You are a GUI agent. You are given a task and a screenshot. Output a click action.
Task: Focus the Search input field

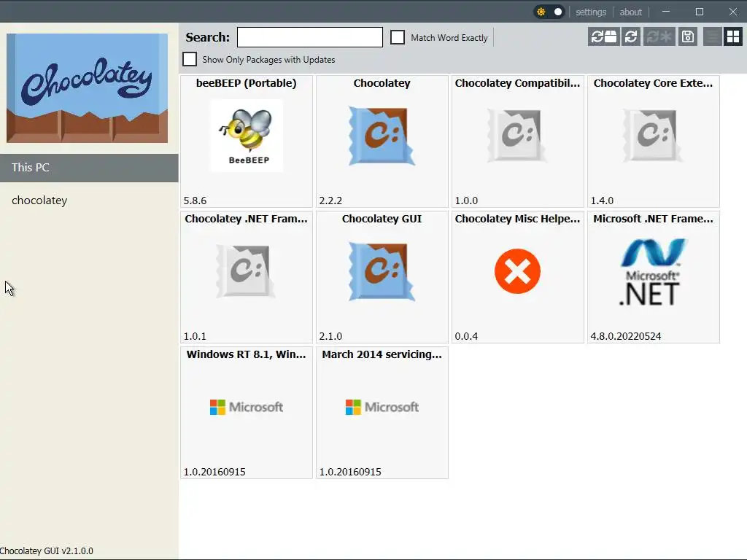point(309,37)
